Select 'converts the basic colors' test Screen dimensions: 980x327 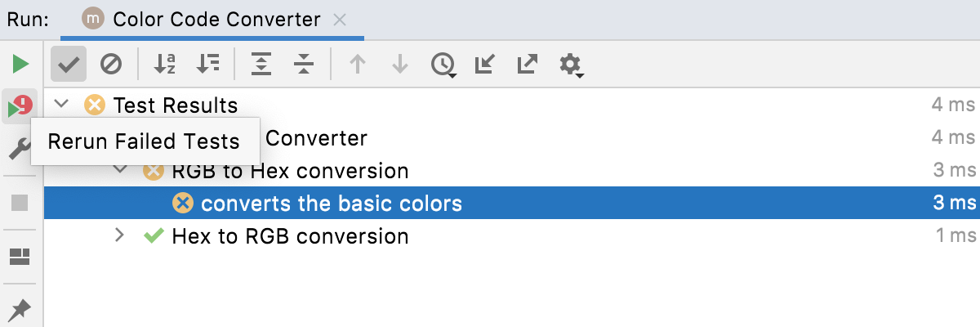point(331,204)
